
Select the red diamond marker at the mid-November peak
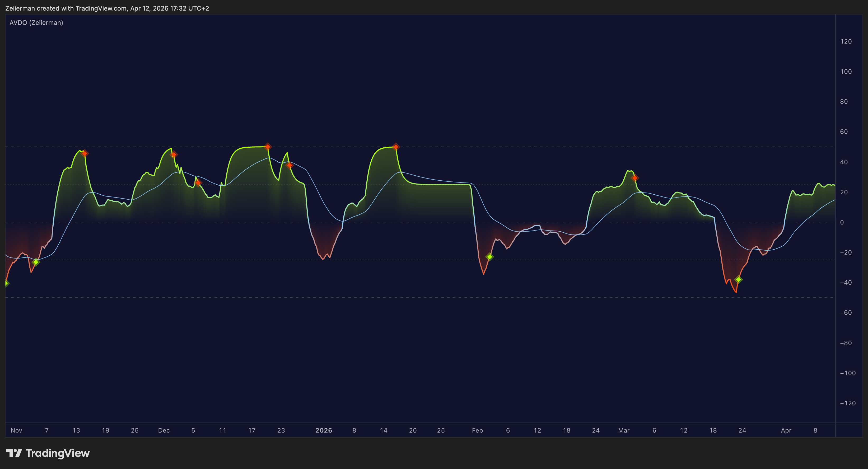(x=85, y=153)
